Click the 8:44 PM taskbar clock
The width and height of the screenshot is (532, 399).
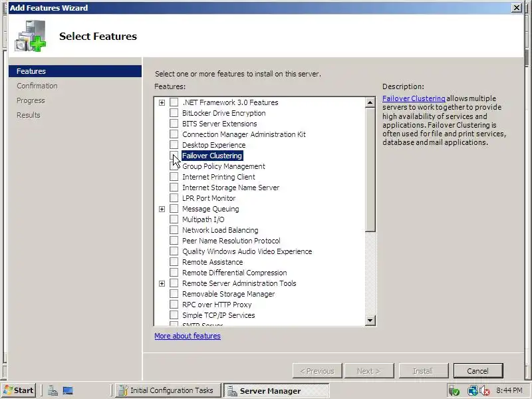[x=509, y=390]
